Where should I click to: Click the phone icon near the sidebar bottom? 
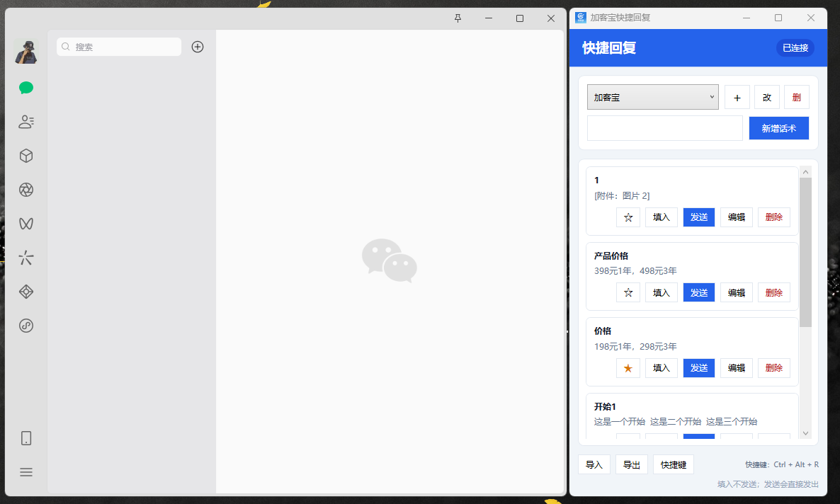point(25,438)
